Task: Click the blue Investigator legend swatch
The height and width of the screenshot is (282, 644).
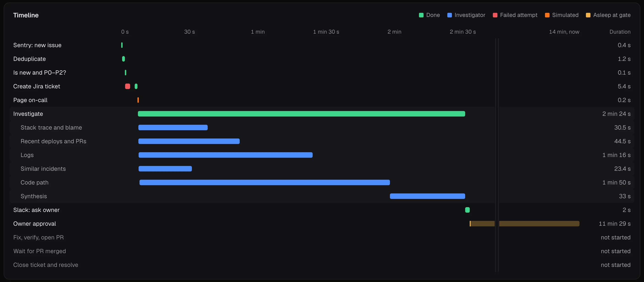Action: pos(450,15)
